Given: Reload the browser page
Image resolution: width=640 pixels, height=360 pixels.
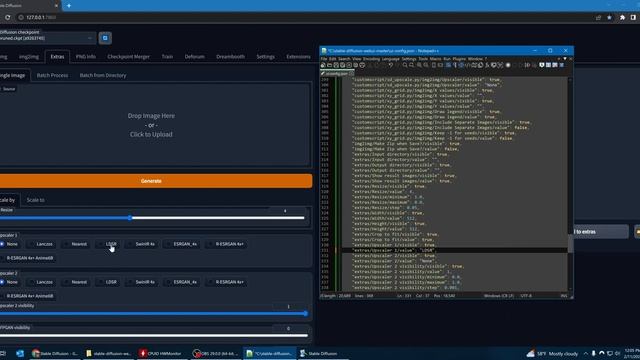Looking at the screenshot, I should 7,18.
